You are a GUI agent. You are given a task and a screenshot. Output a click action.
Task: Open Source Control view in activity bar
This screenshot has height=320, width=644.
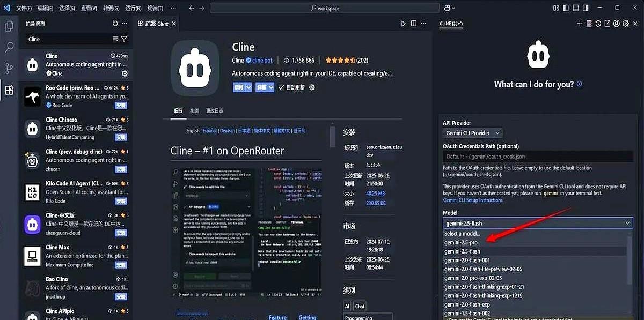9,68
